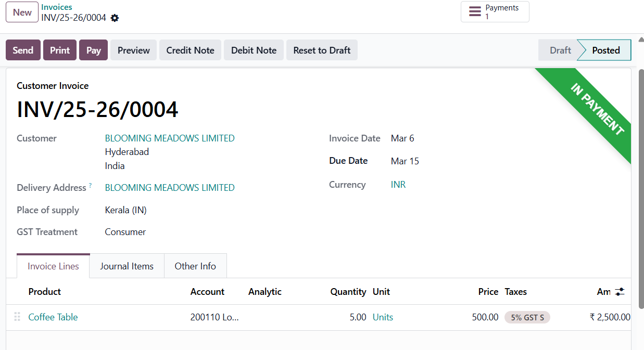Print the invoice

click(60, 50)
